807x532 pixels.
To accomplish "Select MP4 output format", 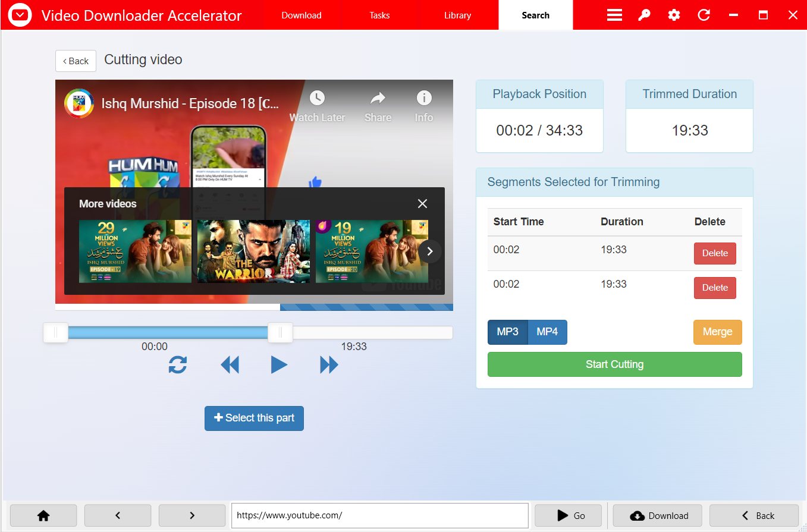I will (547, 332).
